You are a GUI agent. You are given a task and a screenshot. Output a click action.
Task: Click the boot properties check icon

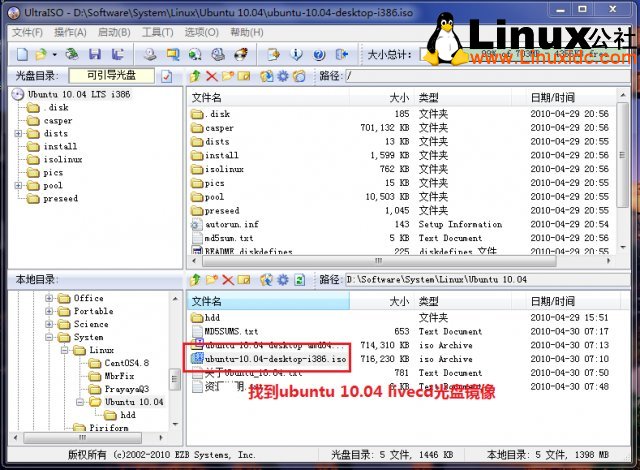167,76
